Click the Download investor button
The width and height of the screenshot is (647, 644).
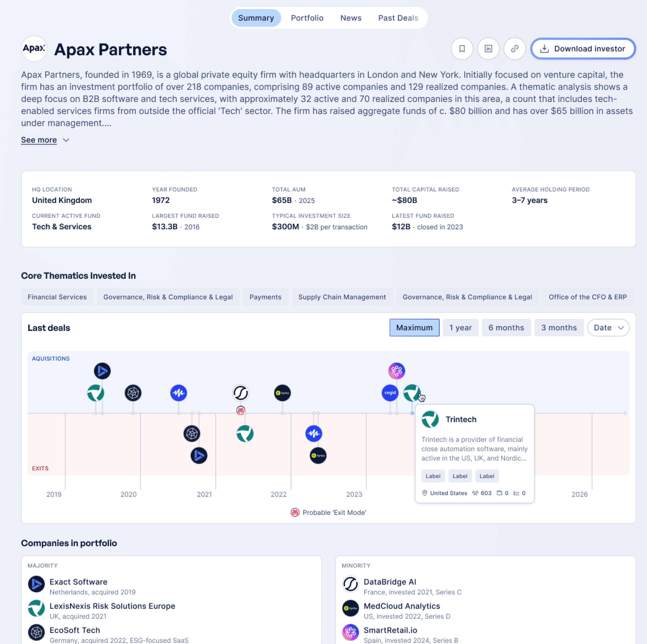(x=583, y=49)
